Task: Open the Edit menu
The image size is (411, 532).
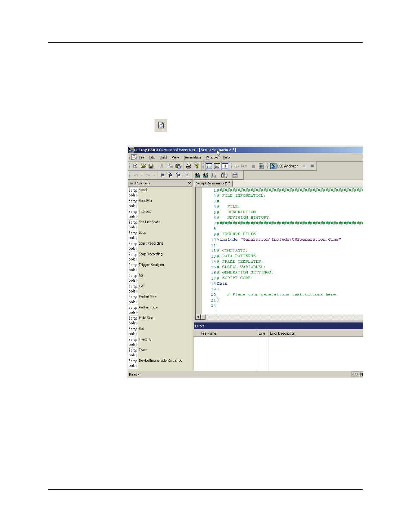Action: tap(152, 158)
